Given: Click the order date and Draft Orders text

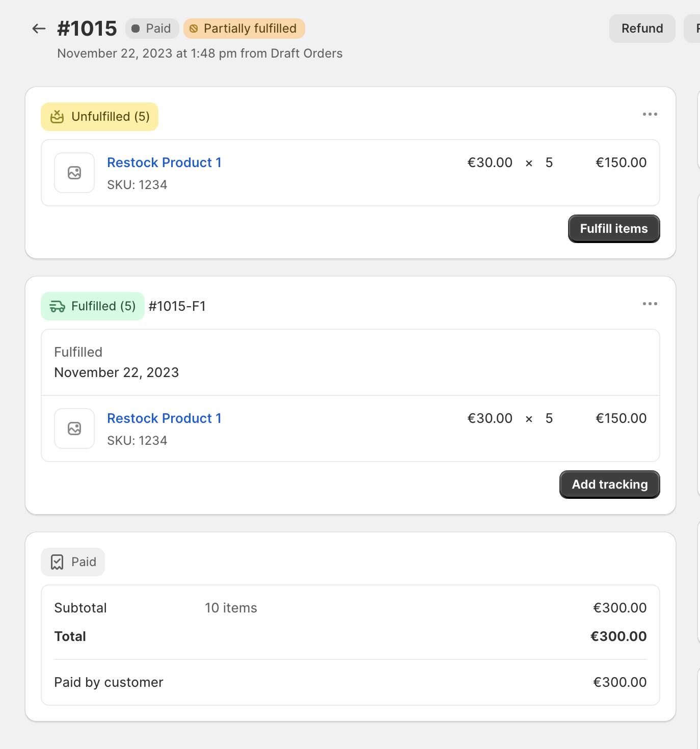Looking at the screenshot, I should [x=200, y=53].
